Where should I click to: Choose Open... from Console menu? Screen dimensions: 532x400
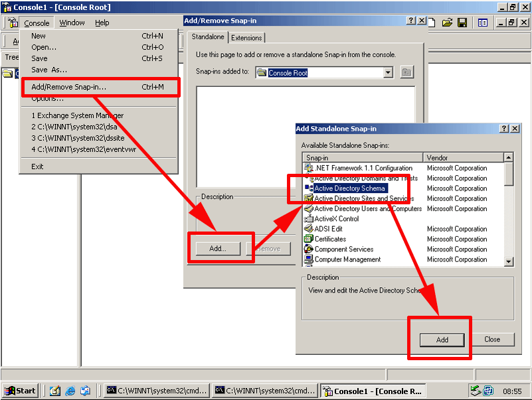(98, 47)
